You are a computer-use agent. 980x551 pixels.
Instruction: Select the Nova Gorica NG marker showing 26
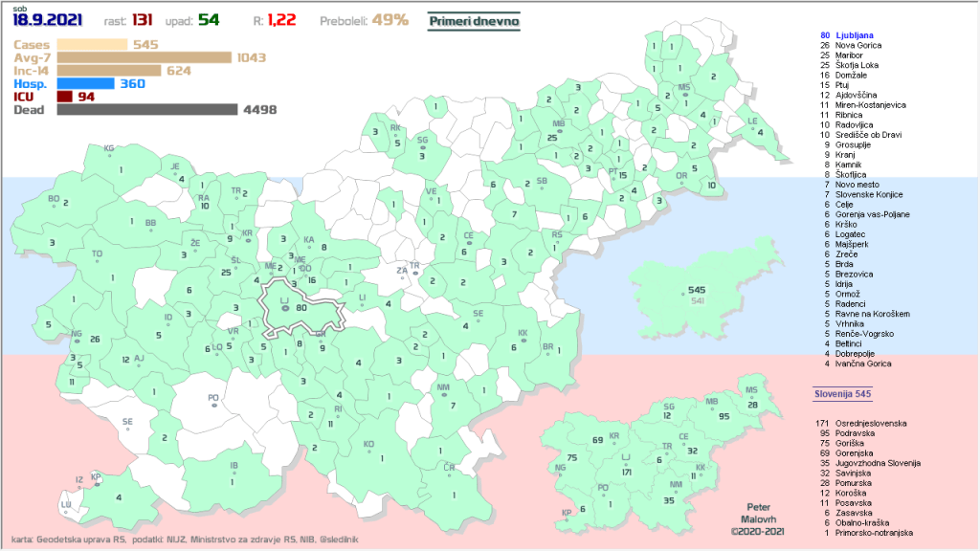tap(77, 337)
